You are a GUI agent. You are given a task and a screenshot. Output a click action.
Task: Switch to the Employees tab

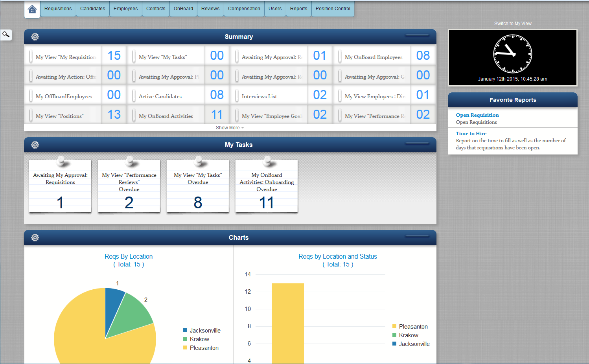pyautogui.click(x=126, y=9)
